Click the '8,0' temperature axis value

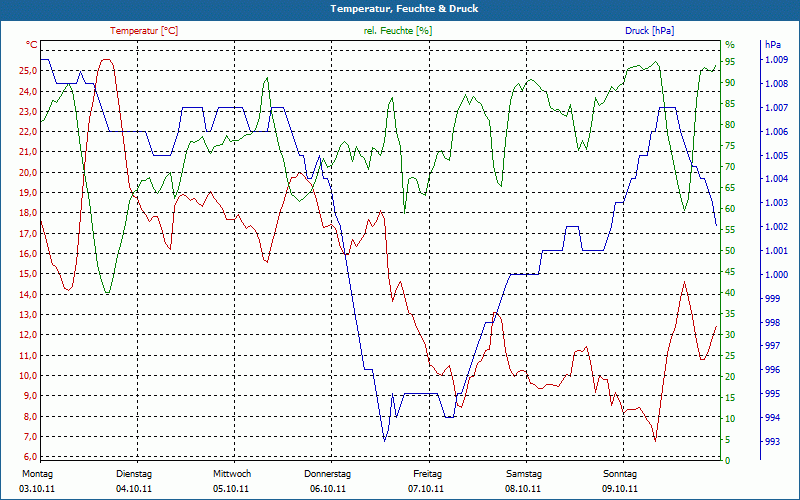(x=30, y=416)
